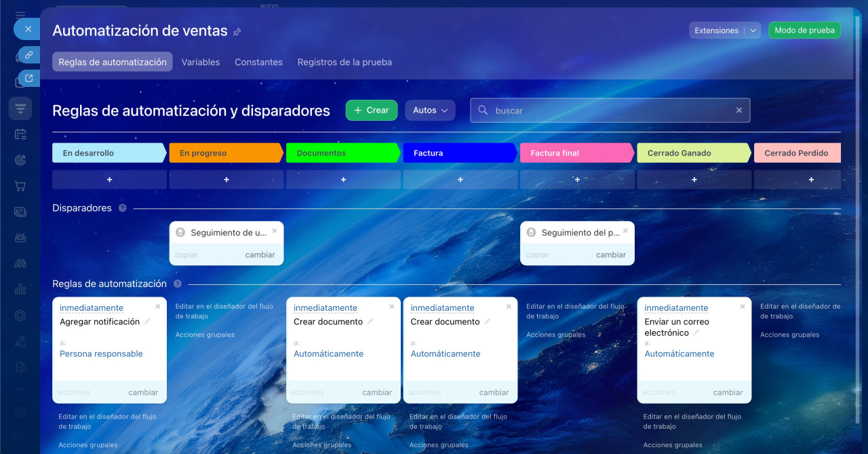Open Registros de la prueba tab
This screenshot has width=868, height=454.
[x=344, y=62]
